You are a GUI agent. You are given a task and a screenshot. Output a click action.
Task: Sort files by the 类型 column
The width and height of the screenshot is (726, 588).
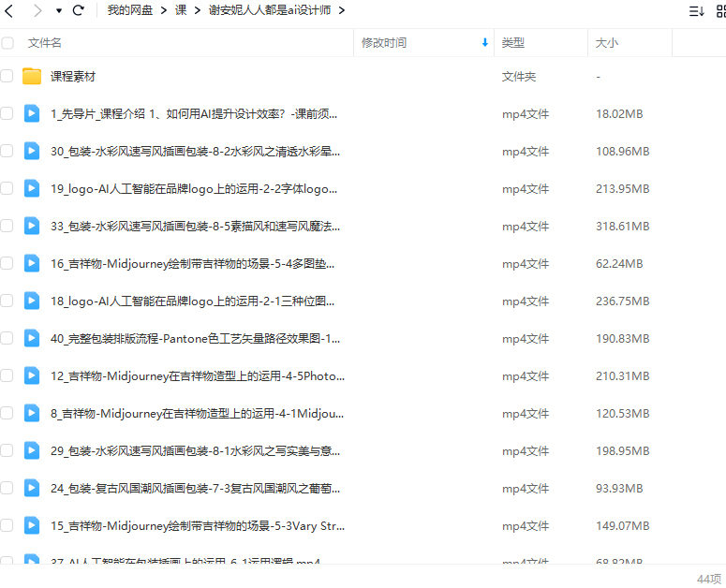coord(513,43)
